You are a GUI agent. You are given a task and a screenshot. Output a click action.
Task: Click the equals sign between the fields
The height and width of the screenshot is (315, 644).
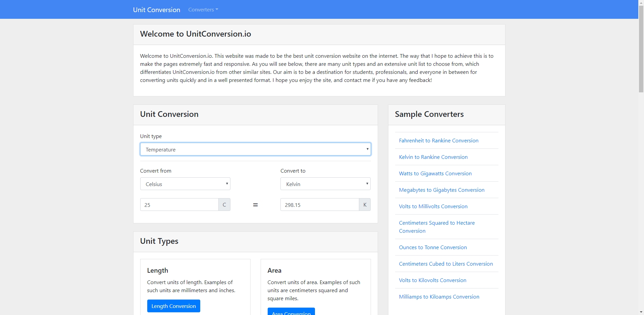pyautogui.click(x=255, y=205)
